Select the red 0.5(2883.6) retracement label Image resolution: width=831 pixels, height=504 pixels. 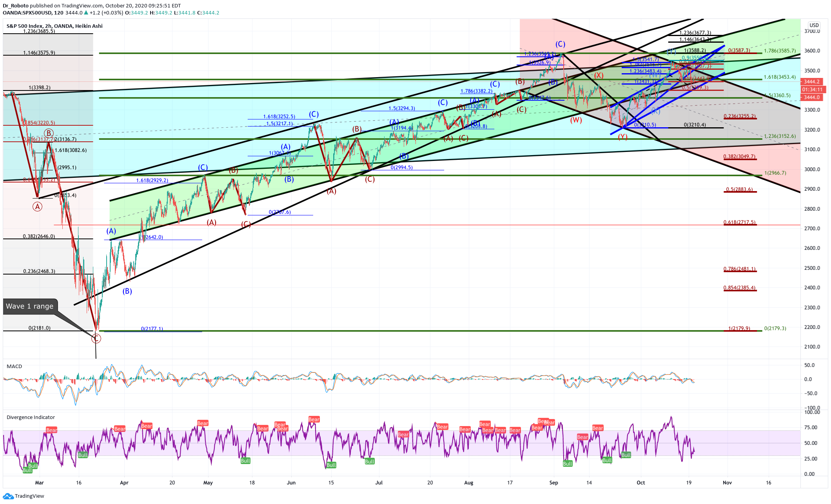[740, 190]
